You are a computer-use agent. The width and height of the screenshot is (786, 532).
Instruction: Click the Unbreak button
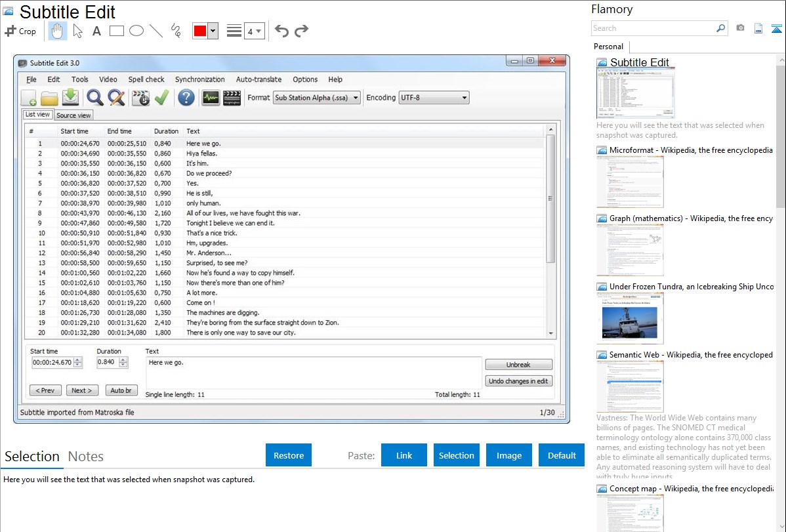tap(519, 365)
